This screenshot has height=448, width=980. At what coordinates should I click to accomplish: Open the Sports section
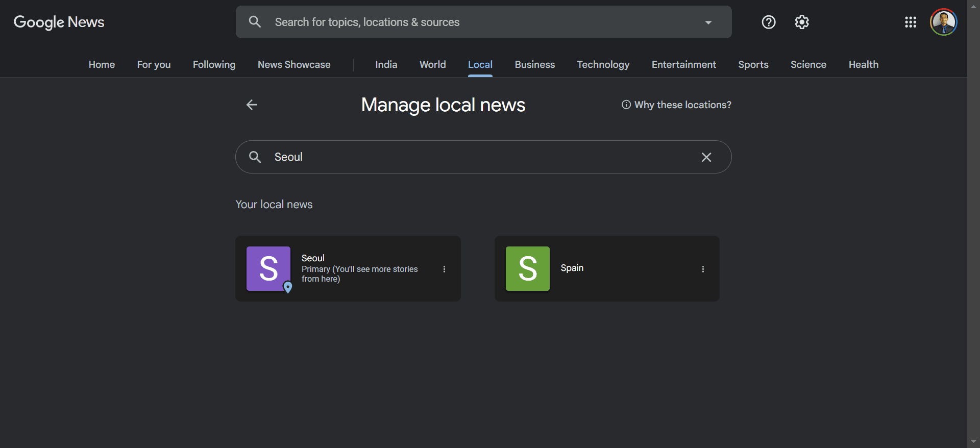point(753,64)
